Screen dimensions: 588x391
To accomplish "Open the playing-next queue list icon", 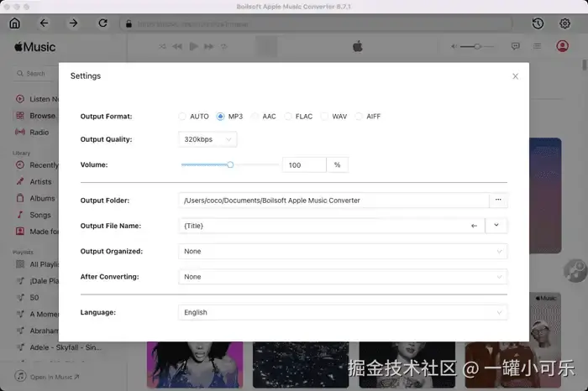I will (537, 46).
